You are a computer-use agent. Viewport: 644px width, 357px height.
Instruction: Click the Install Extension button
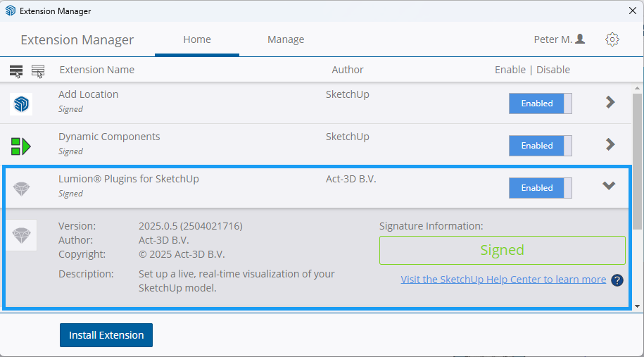pyautogui.click(x=106, y=335)
